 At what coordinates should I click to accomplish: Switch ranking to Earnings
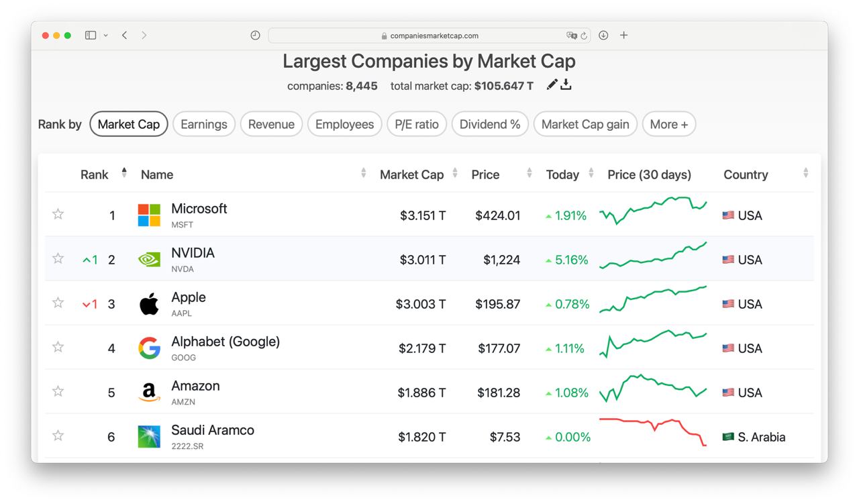pos(204,124)
